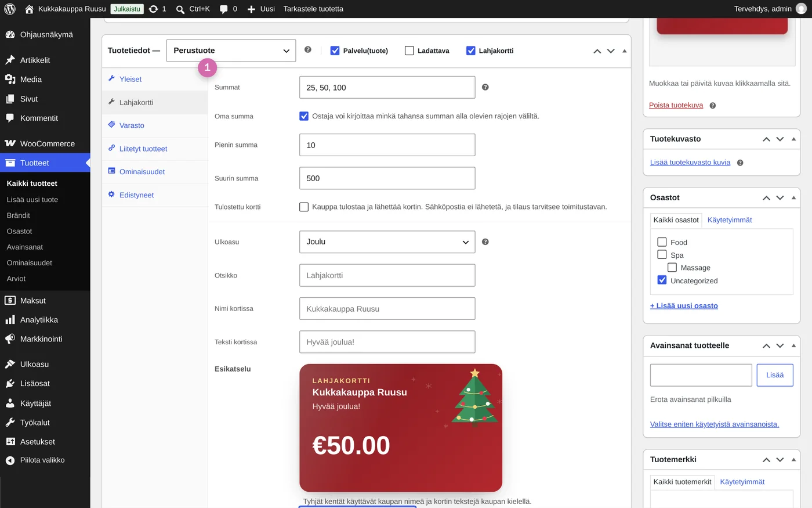Screen dimensions: 812x508
Task: Open the Ctrl+K search icon
Action: [180, 9]
